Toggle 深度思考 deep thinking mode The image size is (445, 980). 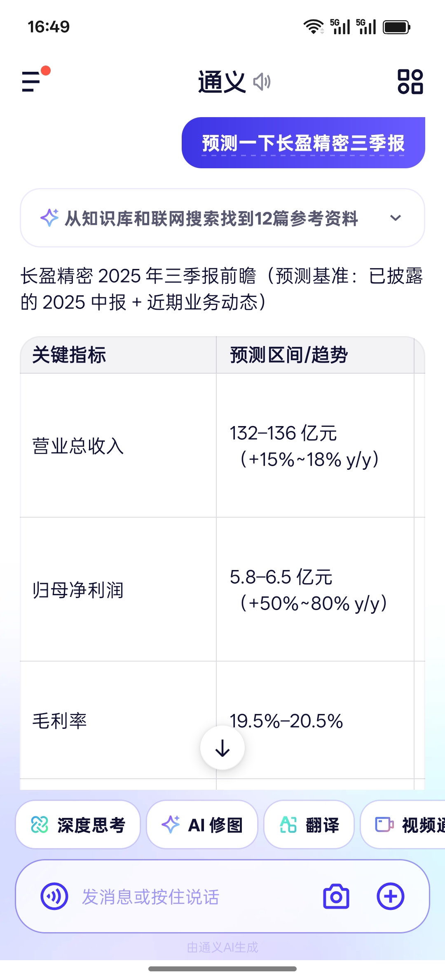point(78,825)
